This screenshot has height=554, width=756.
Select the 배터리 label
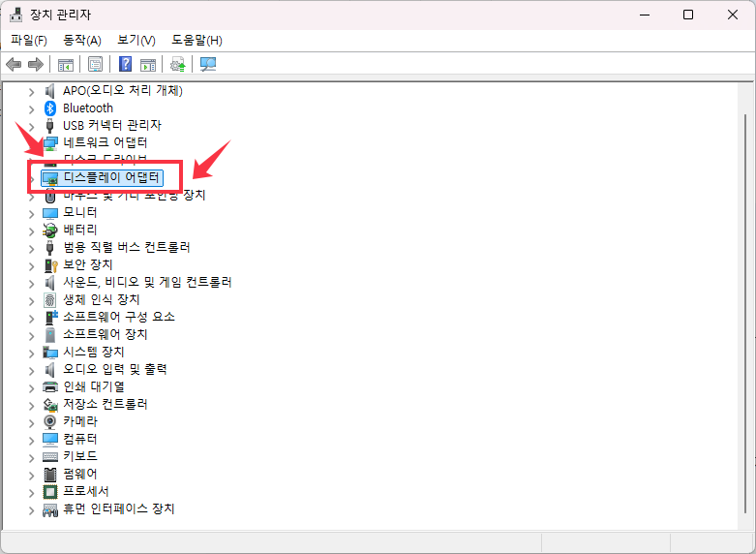[x=80, y=230]
